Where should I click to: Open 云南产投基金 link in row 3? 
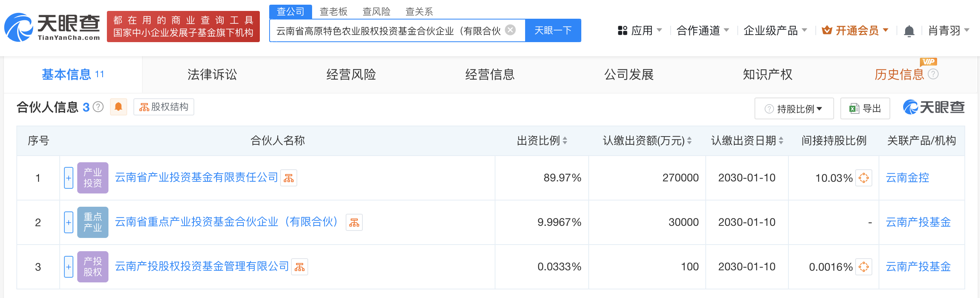tap(918, 267)
